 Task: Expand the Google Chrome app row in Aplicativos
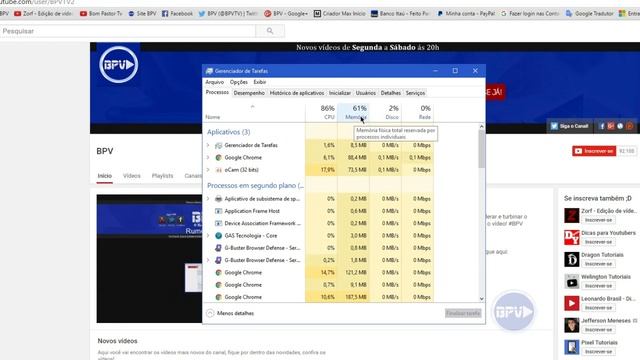[208, 158]
